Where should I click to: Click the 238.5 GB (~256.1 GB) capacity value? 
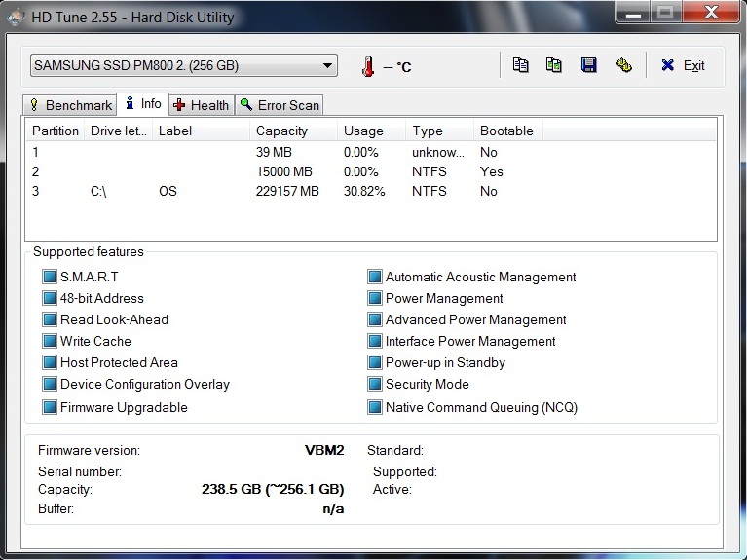tap(273, 489)
